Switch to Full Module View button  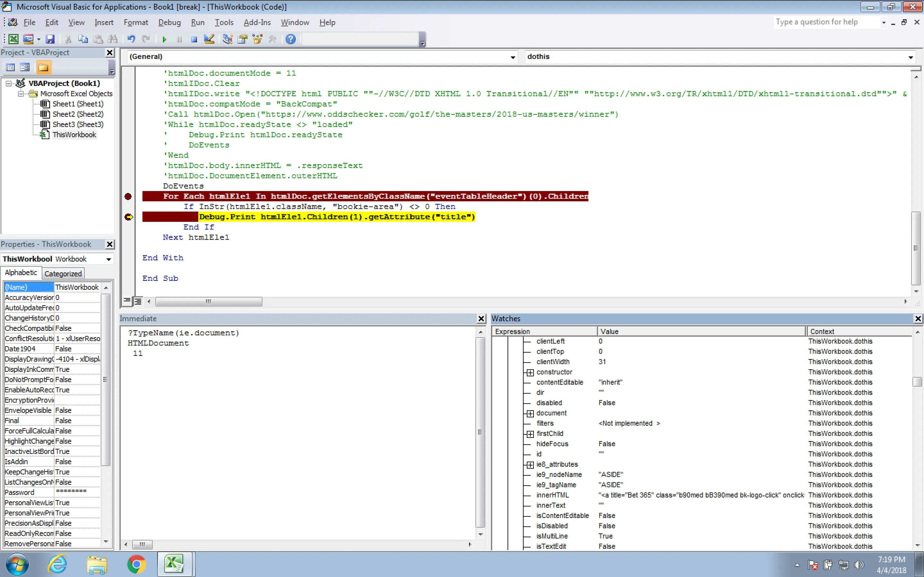pyautogui.click(x=138, y=301)
